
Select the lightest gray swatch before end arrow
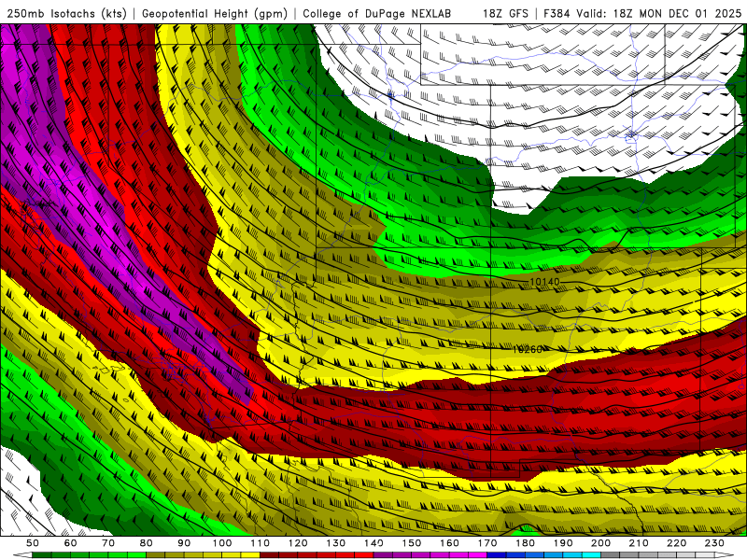point(705,554)
